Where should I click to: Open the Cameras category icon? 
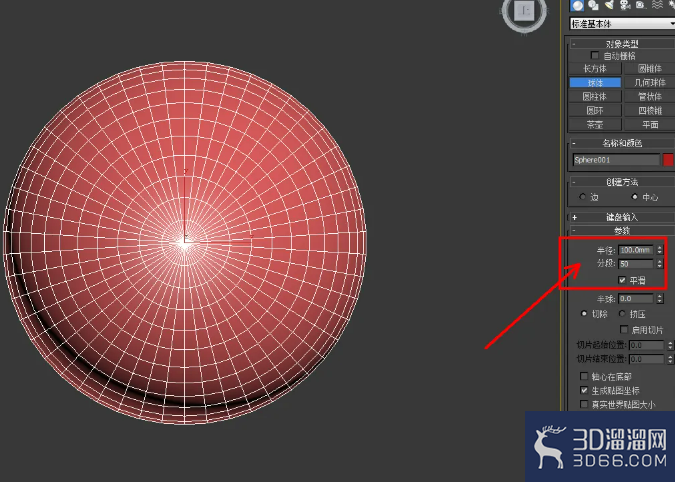(x=625, y=5)
